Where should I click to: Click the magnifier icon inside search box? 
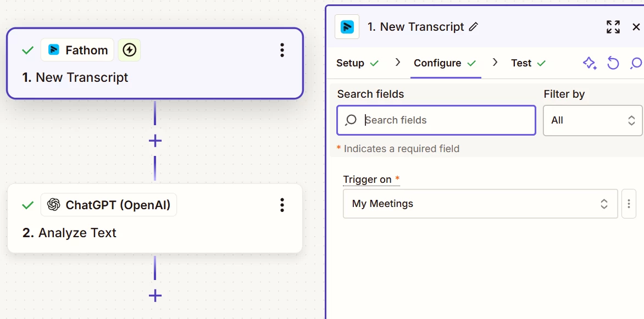pos(351,120)
